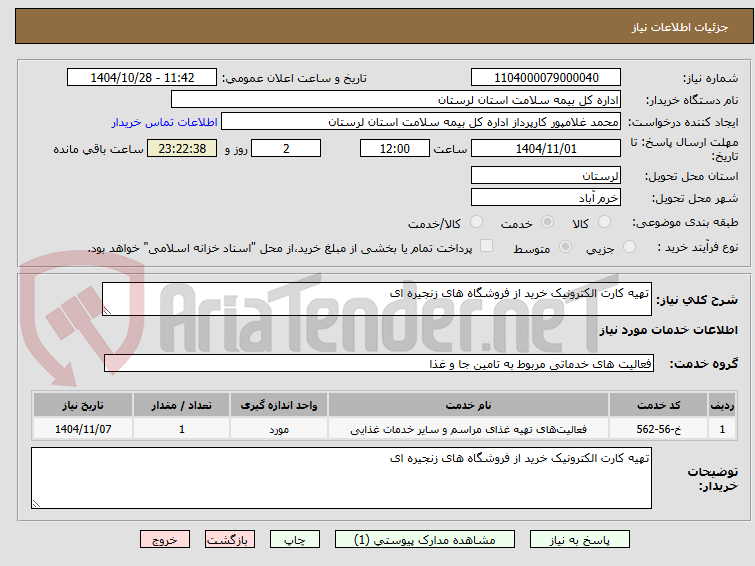Click the remaining days field showing 2
This screenshot has height=566, width=755.
click(x=286, y=148)
